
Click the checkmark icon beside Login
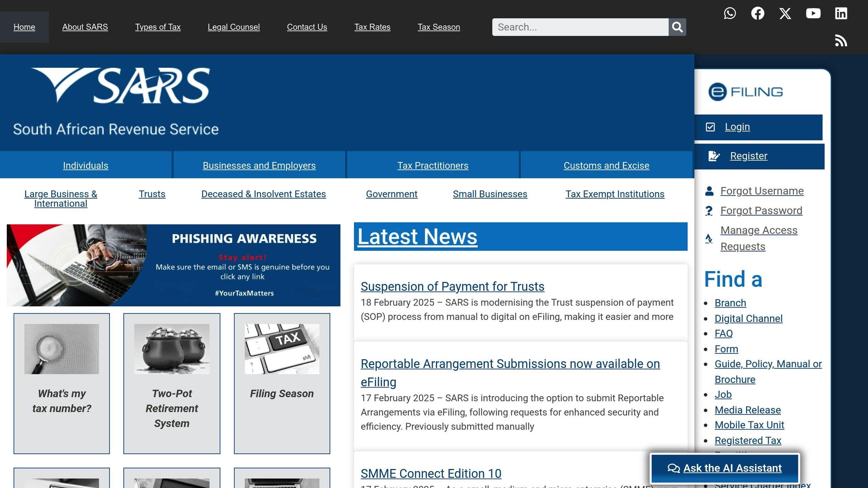(710, 127)
